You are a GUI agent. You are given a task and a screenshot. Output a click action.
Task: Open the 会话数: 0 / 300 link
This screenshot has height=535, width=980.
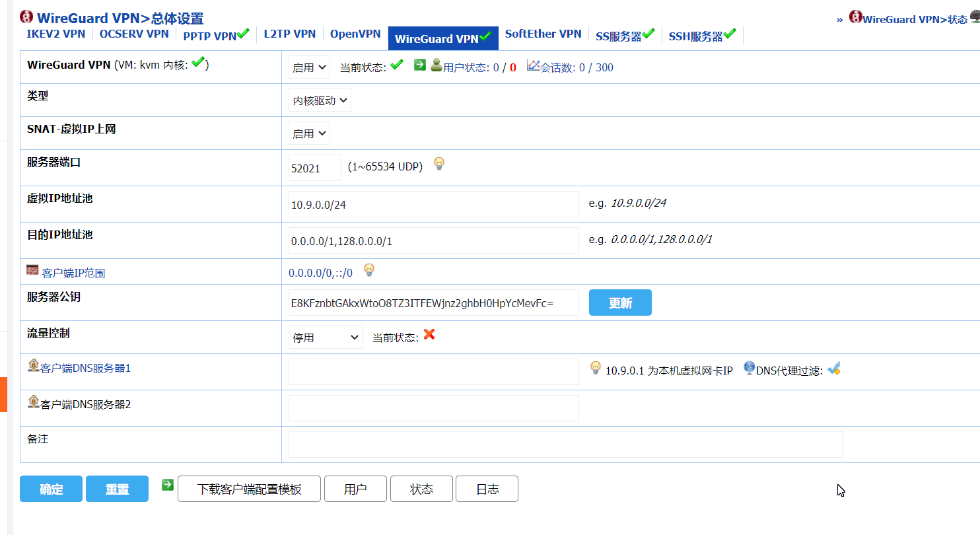[577, 67]
